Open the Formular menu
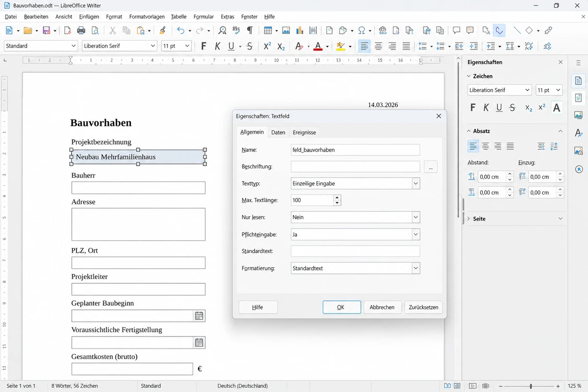This screenshot has width=588, height=392. click(x=204, y=17)
